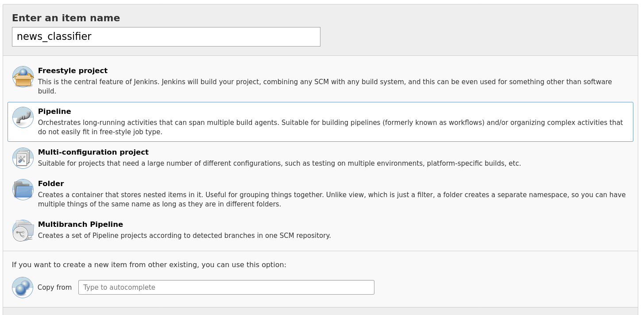Click the Folder icon
Viewport: 644px width, 315px height.
[23, 190]
